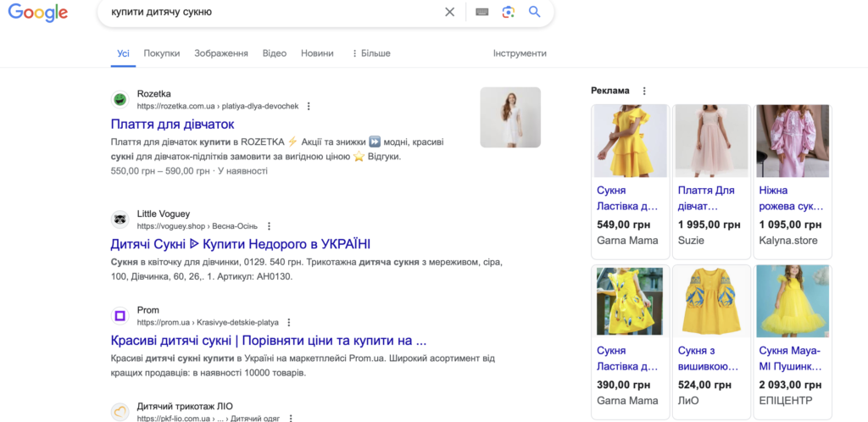Open the on-screen keyboard icon
The height and width of the screenshot is (422, 868).
click(x=482, y=12)
